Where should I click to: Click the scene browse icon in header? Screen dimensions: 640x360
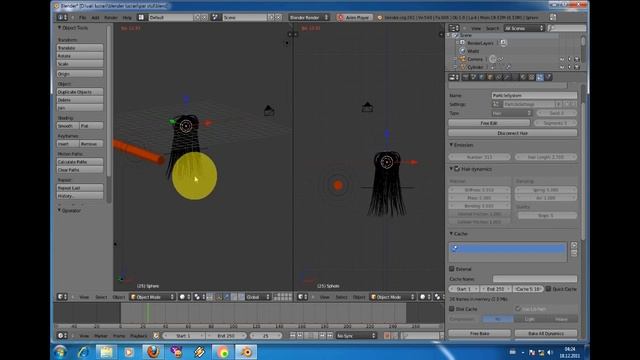click(x=216, y=18)
